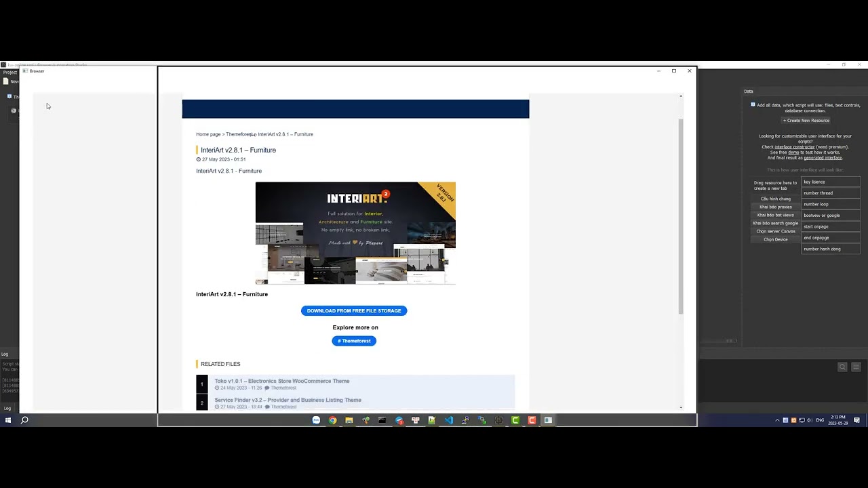Click the key lisence resource field
Viewport: 868px width, 488px height.
click(831, 182)
